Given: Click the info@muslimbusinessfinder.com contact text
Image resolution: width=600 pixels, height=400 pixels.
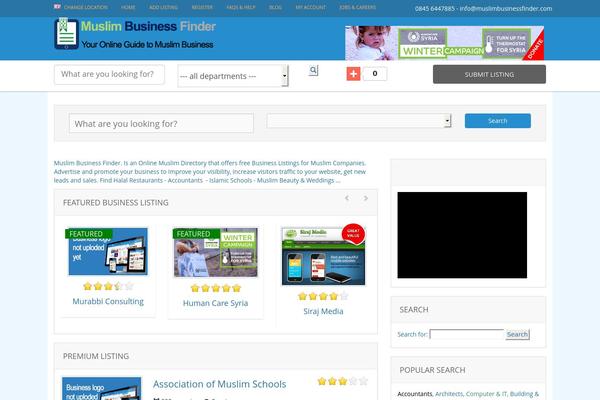Looking at the screenshot, I should [506, 8].
